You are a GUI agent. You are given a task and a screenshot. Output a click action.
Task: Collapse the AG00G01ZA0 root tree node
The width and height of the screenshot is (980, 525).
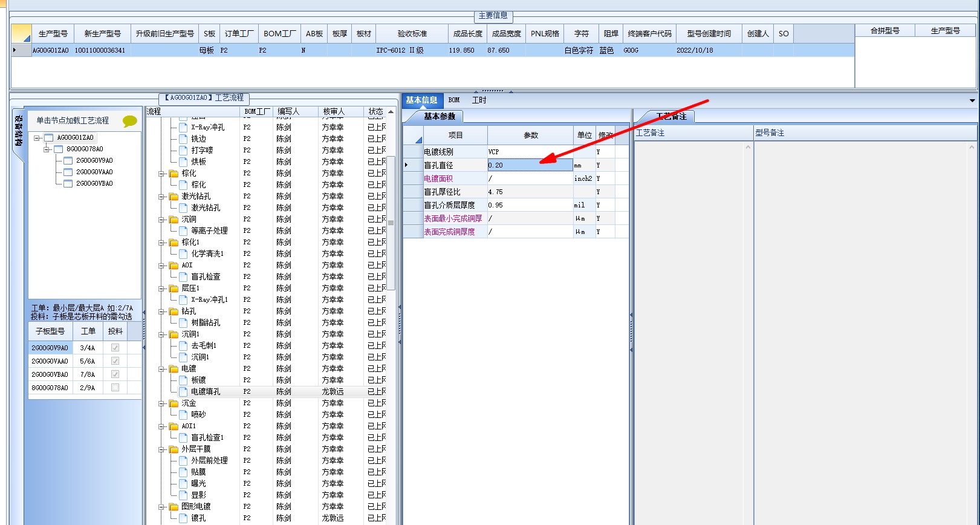(x=37, y=137)
